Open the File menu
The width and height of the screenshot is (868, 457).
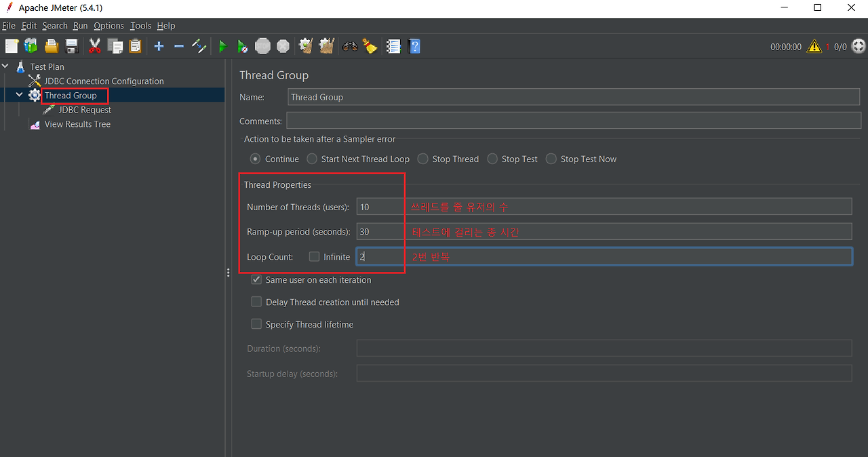(8, 26)
